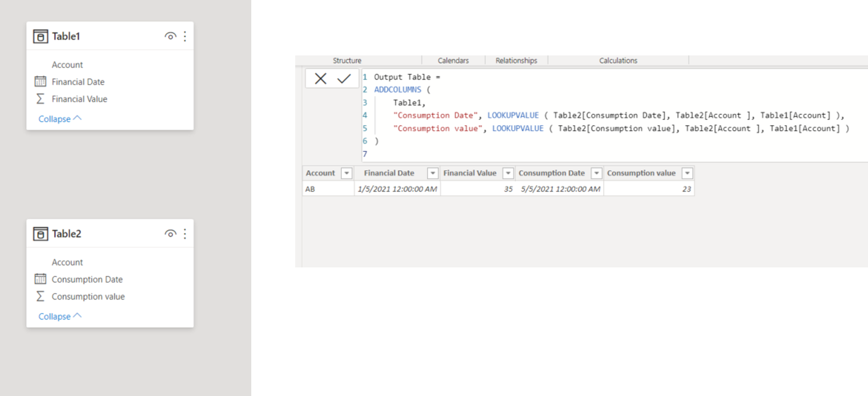Click the Financial Value sigma icon
This screenshot has width=868, height=396.
pos(40,99)
